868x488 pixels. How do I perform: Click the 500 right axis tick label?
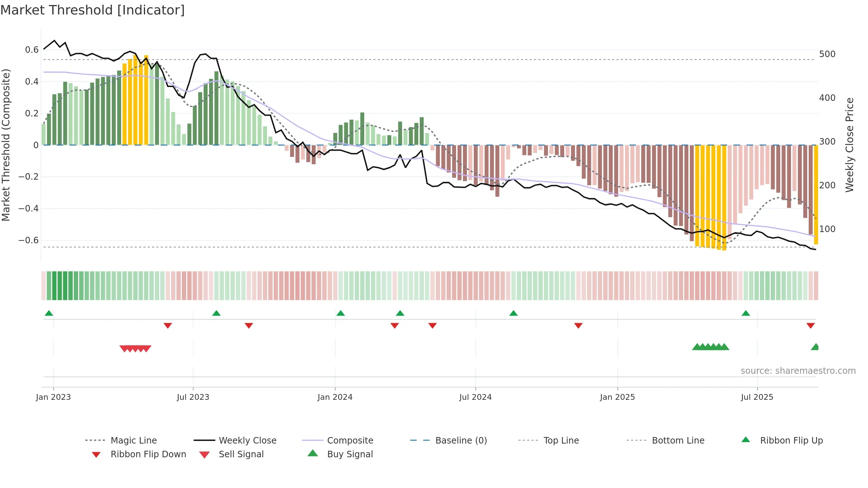(827, 54)
